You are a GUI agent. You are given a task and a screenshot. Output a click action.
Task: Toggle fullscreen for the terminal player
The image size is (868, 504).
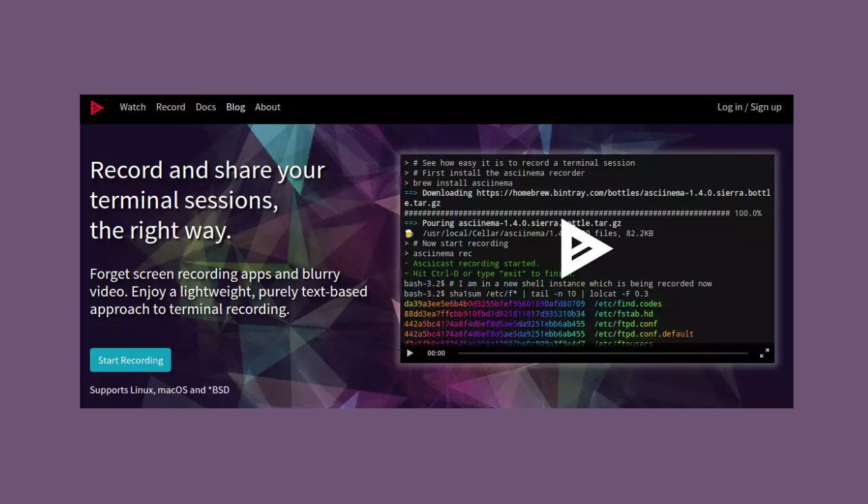(x=764, y=353)
